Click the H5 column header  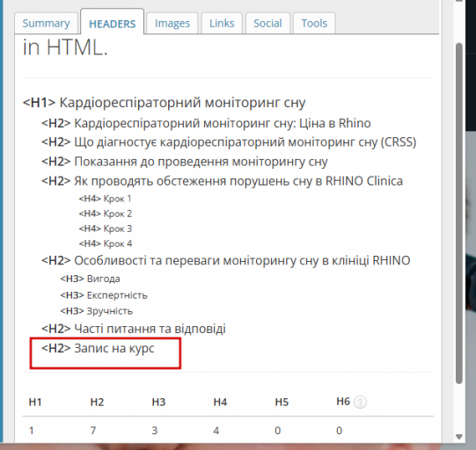click(x=282, y=402)
